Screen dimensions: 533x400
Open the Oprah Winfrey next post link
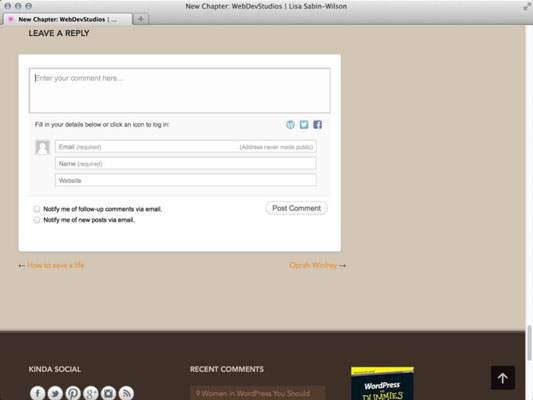[313, 265]
